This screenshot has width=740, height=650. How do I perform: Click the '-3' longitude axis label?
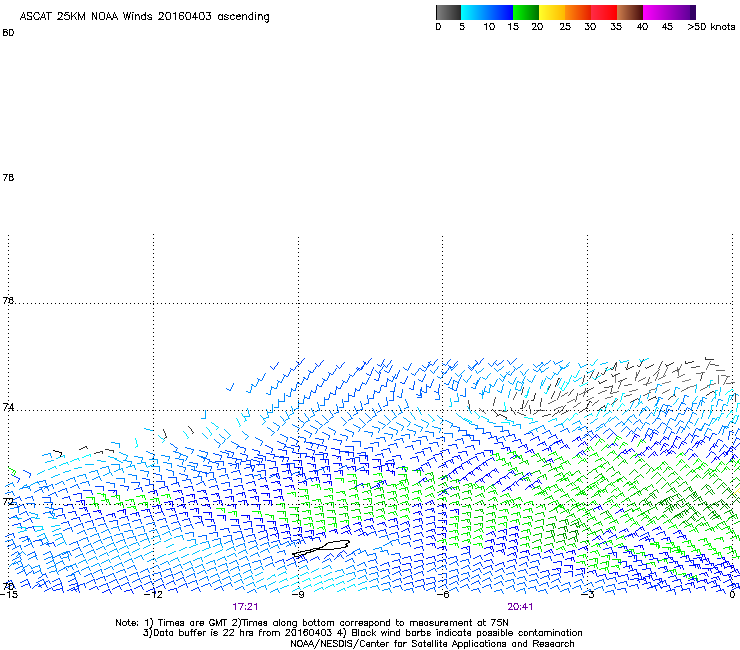[x=587, y=595]
